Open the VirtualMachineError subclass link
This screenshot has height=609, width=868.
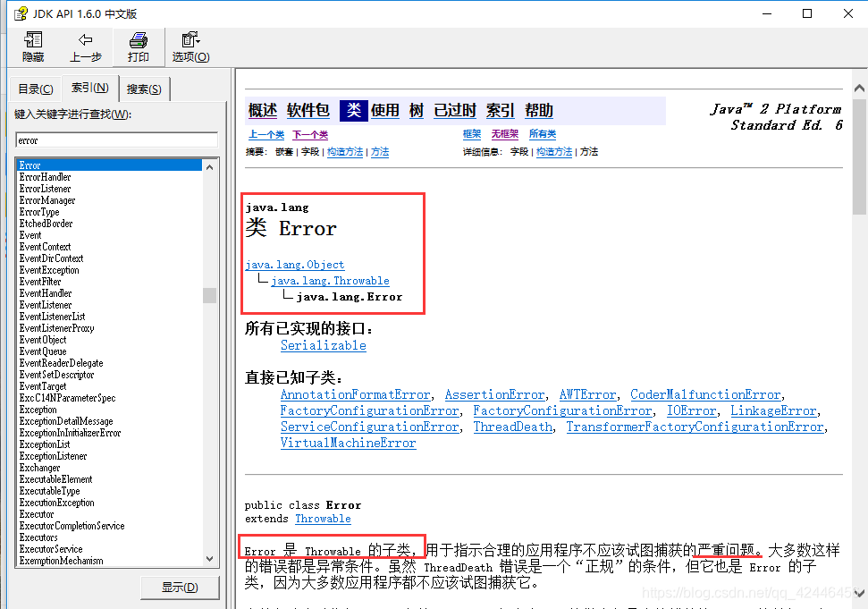coord(348,443)
